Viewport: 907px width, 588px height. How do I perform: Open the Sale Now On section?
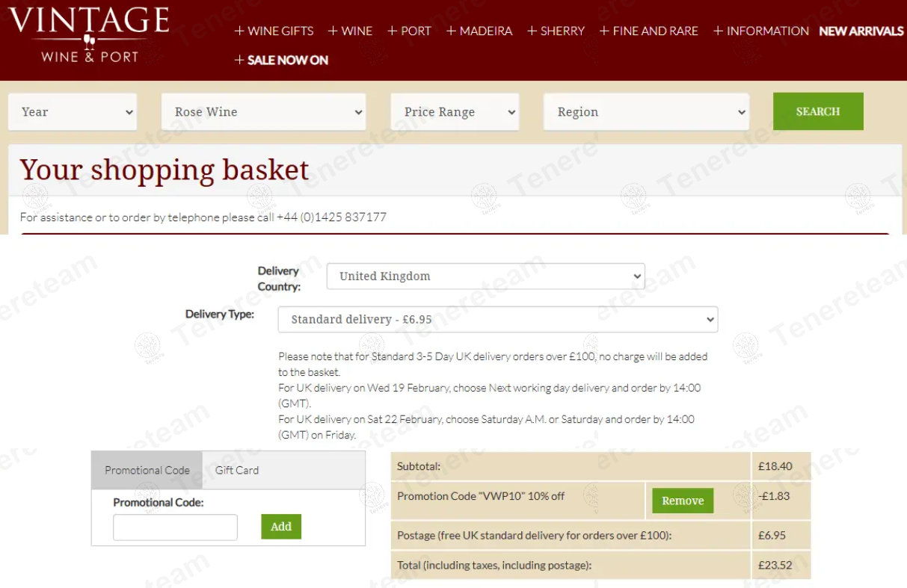click(281, 60)
